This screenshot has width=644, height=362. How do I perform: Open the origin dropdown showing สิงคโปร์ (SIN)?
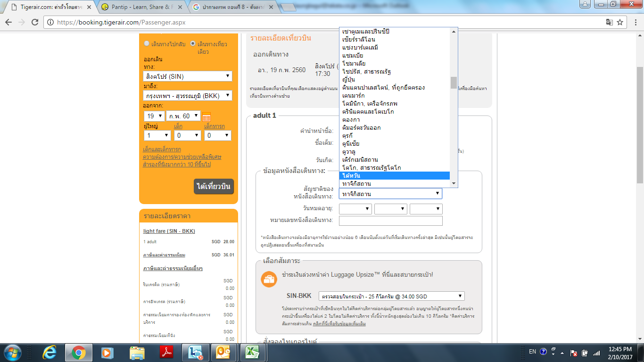point(188,76)
